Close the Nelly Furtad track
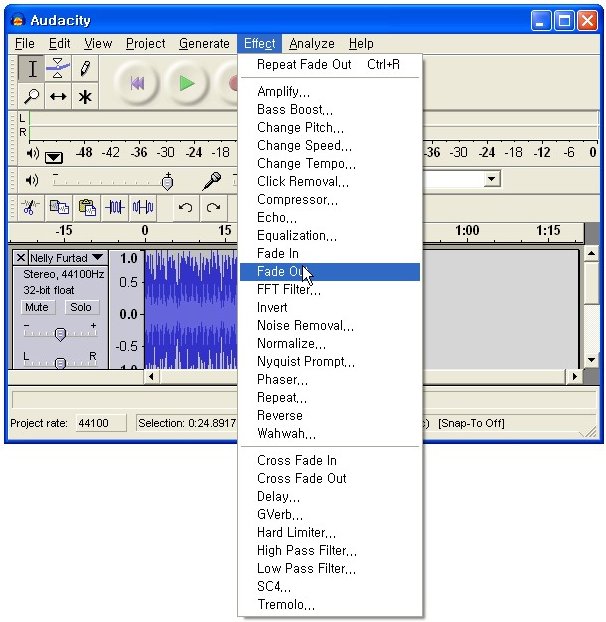Viewport: 606px width, 622px height. [21, 258]
